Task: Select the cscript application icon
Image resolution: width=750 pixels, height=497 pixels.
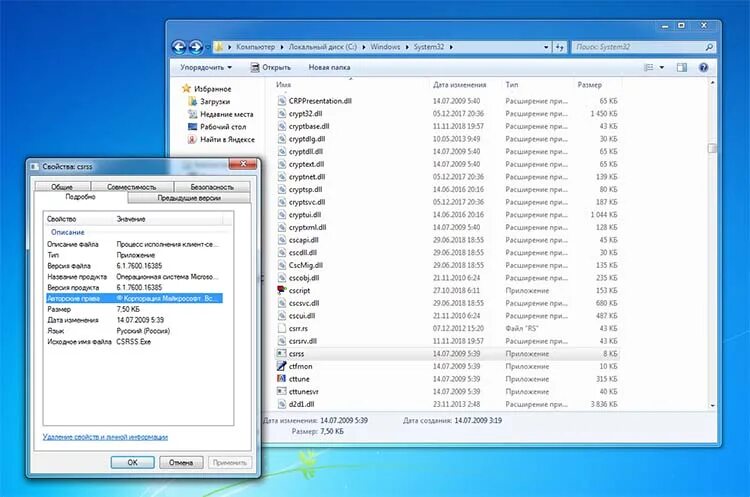Action: pyautogui.click(x=281, y=290)
